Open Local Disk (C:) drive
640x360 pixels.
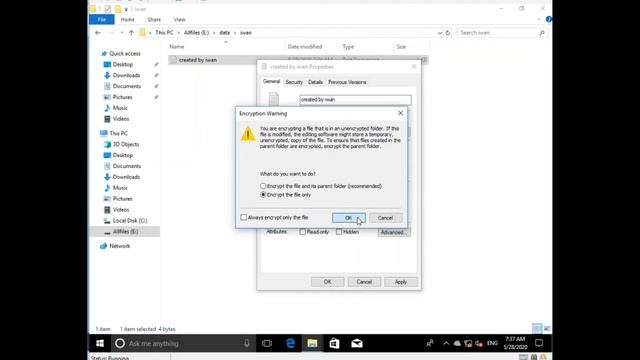(130, 220)
